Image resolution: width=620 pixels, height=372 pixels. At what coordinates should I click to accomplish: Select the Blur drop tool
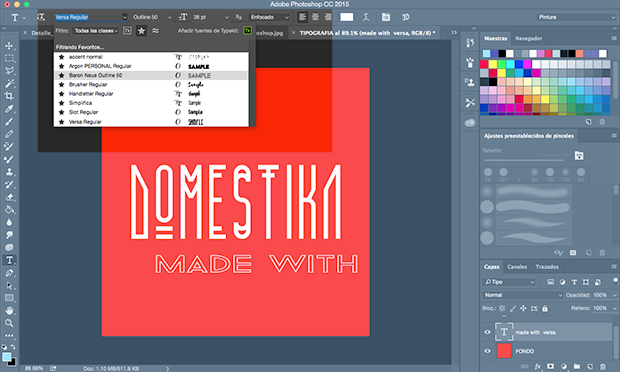(x=9, y=223)
